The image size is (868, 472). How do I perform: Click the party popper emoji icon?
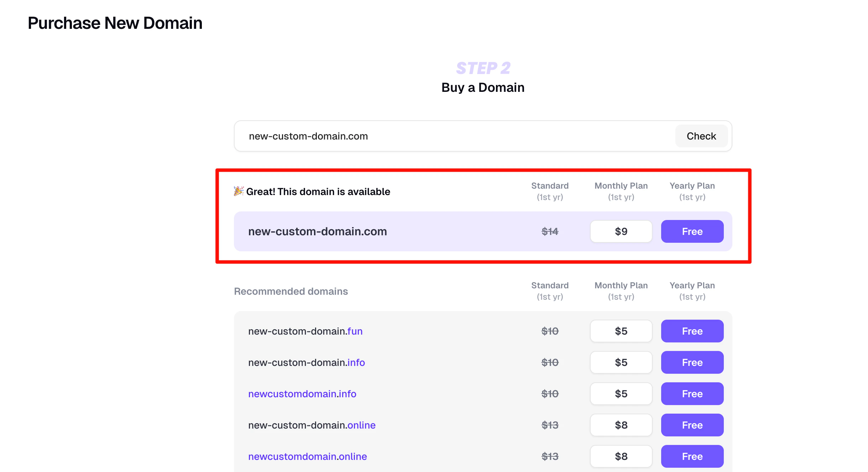(x=239, y=191)
